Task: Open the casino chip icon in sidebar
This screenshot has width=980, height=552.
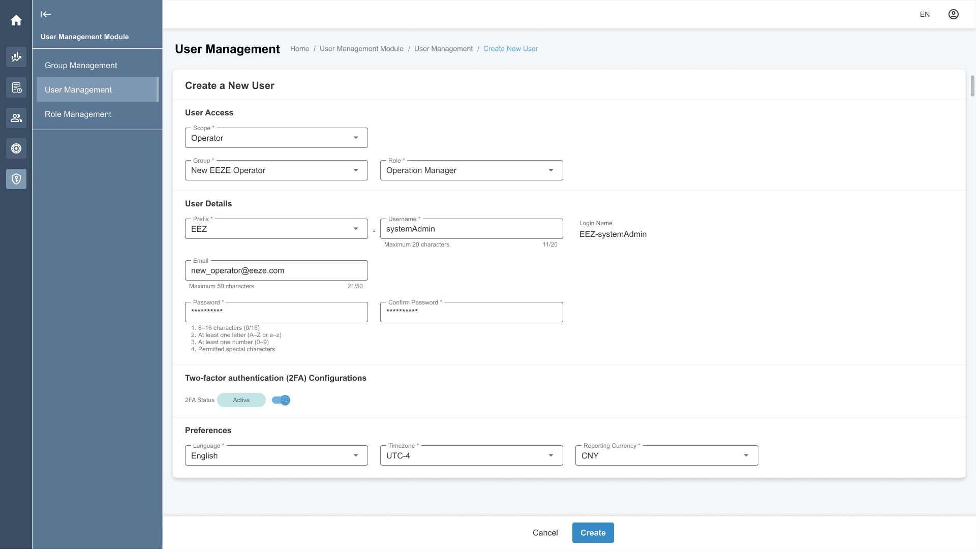Action: (x=16, y=149)
